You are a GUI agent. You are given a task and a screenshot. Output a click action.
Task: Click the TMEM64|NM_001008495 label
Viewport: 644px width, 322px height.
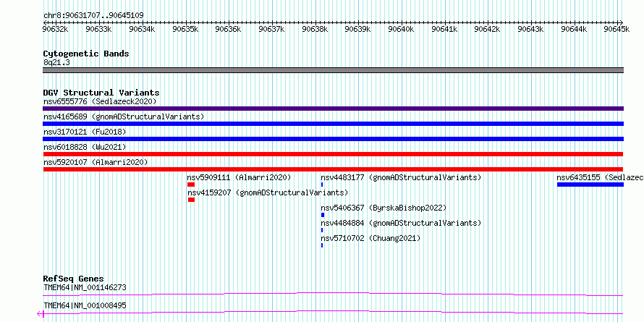[85, 305]
